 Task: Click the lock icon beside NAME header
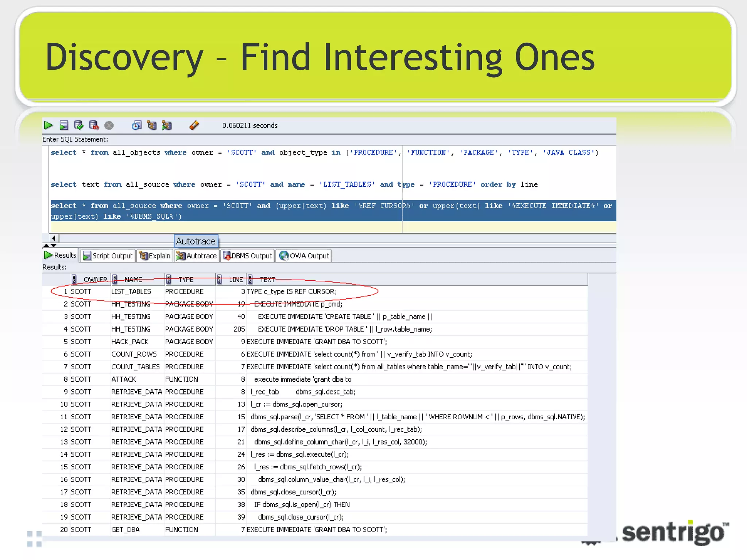click(115, 280)
